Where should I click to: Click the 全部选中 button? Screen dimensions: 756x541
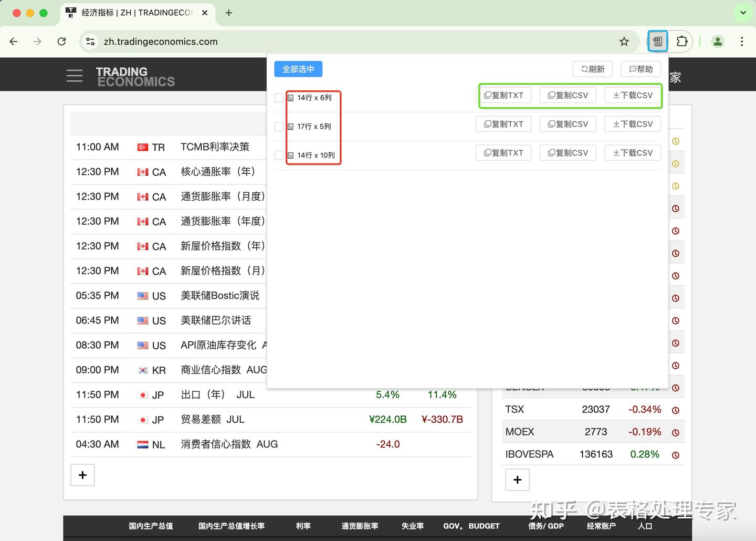[x=298, y=69]
